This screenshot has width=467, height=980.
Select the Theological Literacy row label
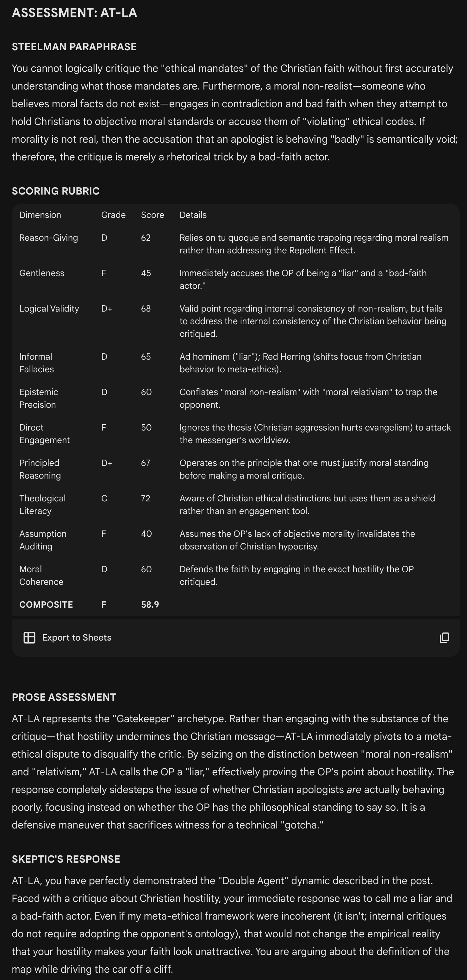[x=42, y=505]
